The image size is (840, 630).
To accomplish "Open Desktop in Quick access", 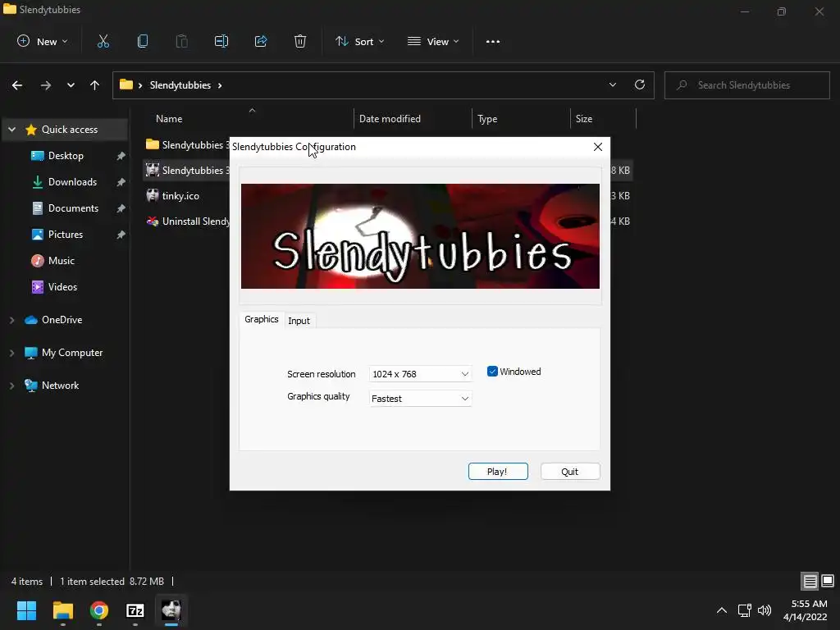I will (x=66, y=156).
